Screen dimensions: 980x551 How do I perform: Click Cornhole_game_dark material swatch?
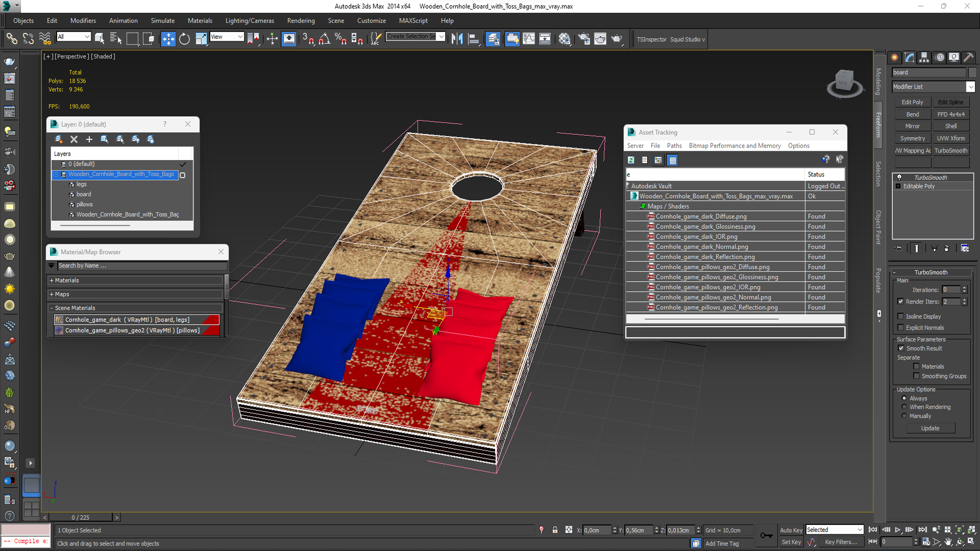(x=59, y=320)
